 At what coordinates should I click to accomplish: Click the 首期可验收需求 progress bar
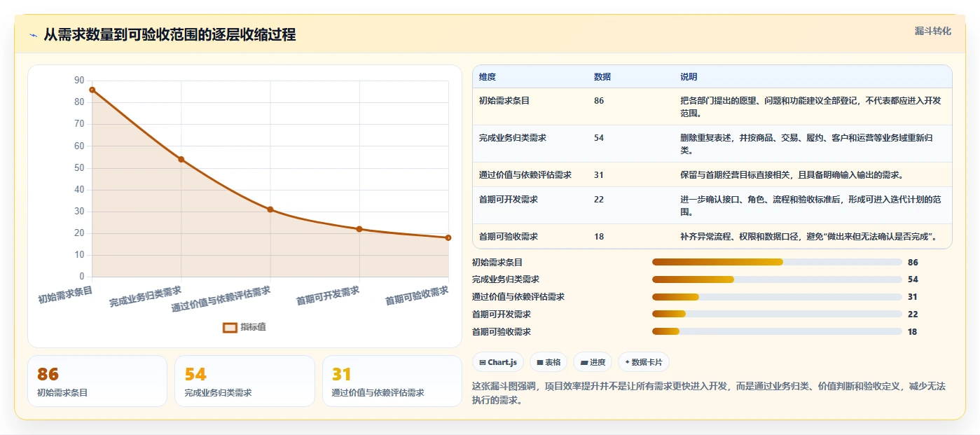click(x=777, y=331)
